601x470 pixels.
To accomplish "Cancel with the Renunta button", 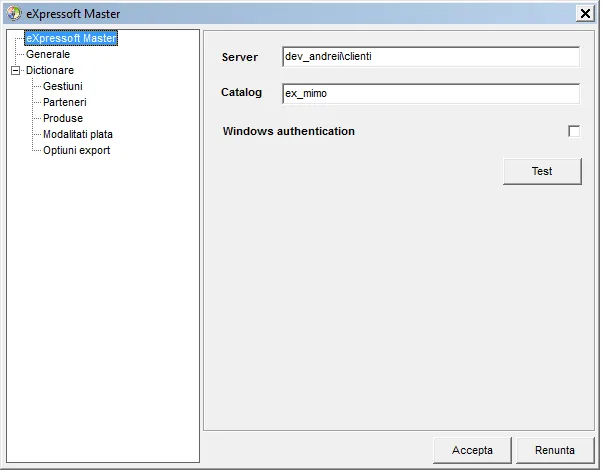I will pos(555,450).
